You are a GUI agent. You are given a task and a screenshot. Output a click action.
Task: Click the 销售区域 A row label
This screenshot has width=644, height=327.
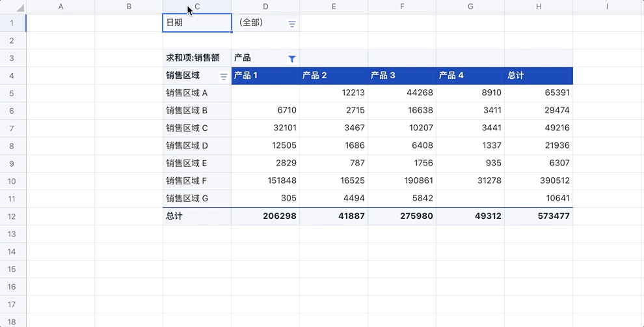point(197,93)
